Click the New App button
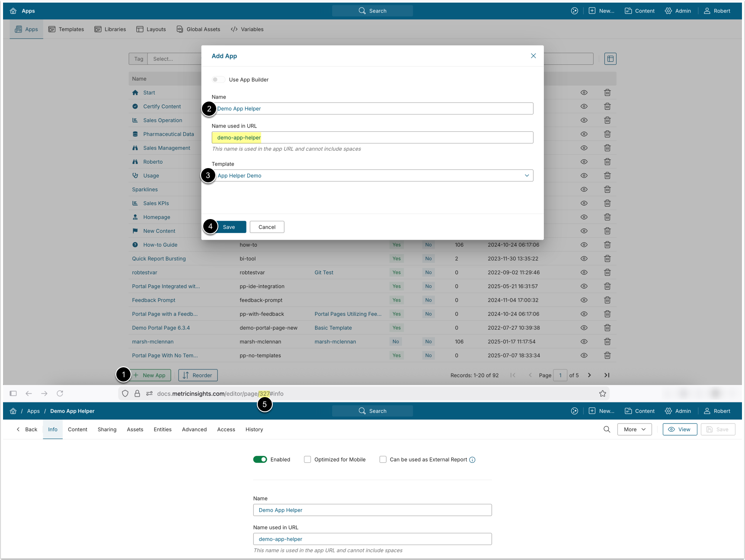Image resolution: width=745 pixels, height=560 pixels. [150, 375]
